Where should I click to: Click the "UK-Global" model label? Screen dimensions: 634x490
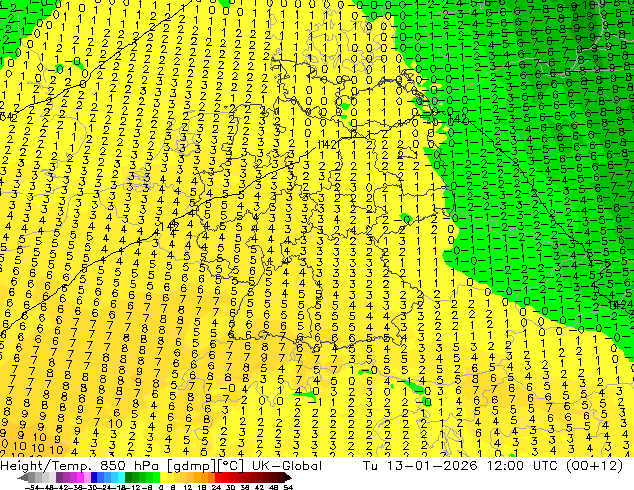click(287, 466)
